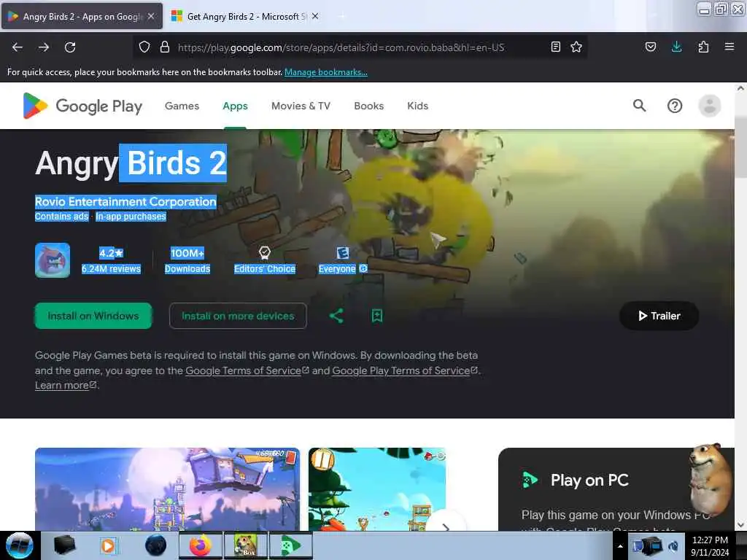Click the scrollbar up arrow
The image size is (747, 560).
point(740,88)
